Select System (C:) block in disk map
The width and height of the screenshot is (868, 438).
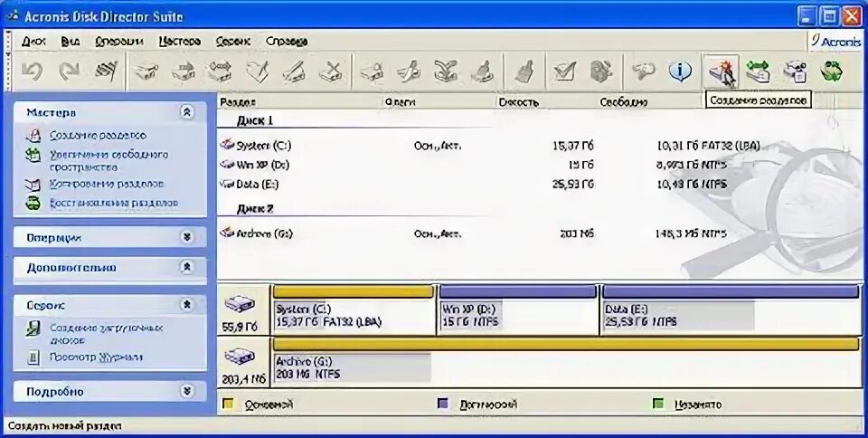pos(354,309)
